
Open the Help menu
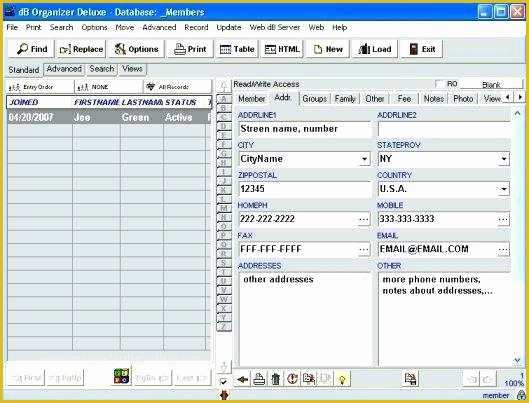click(339, 27)
